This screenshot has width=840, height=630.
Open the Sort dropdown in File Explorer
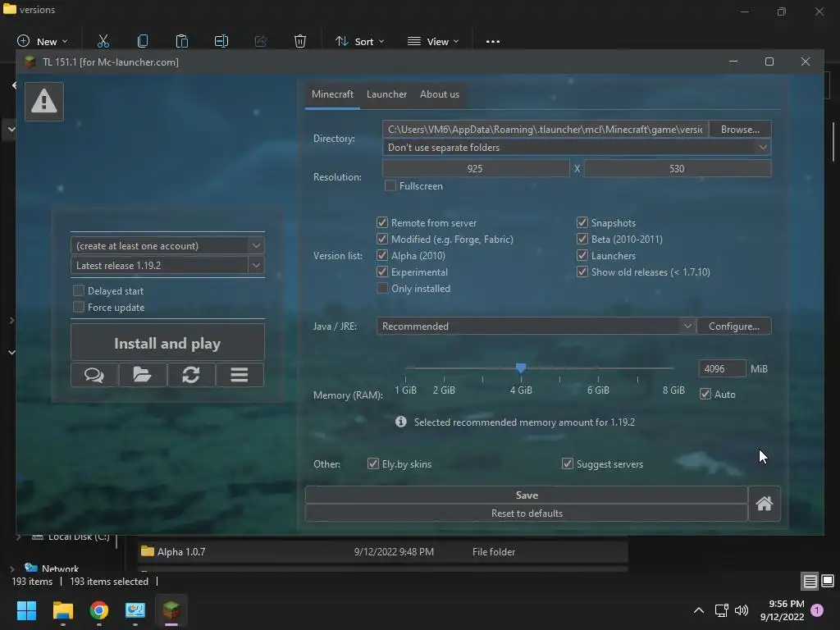[x=360, y=41]
